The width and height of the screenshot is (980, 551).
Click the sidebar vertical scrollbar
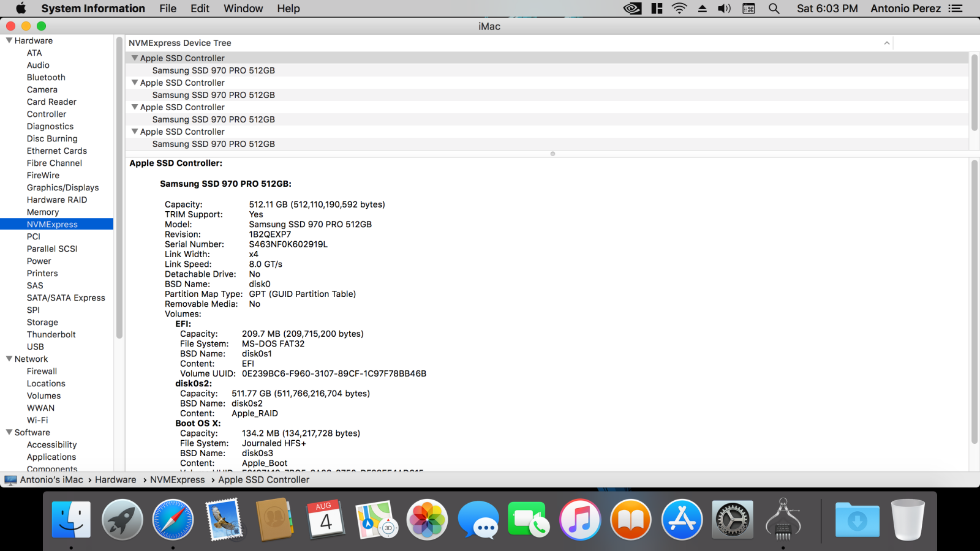click(x=119, y=187)
